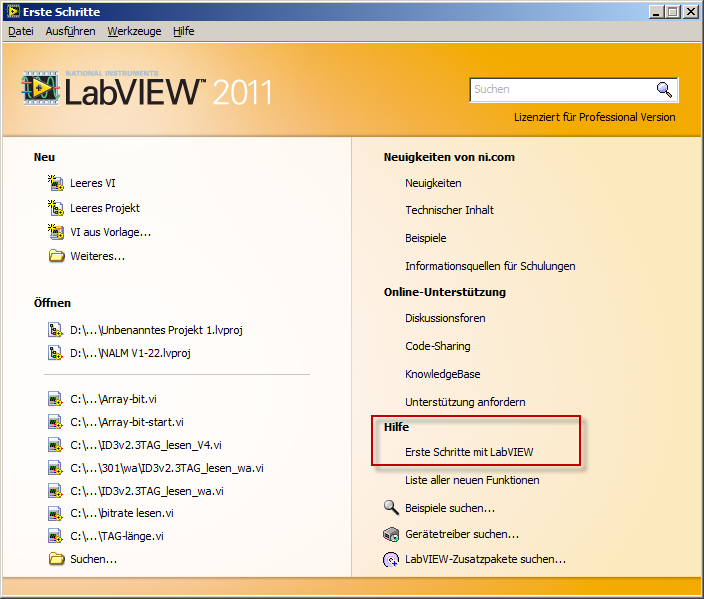Viewport: 704px width, 599px height.
Task: Open recent file Array-bit-start.vi
Action: click(x=127, y=422)
